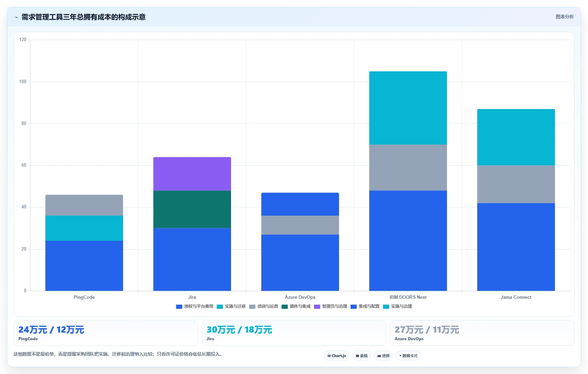
Task: Click the Azure DevOps x-axis label
Action: click(x=300, y=297)
